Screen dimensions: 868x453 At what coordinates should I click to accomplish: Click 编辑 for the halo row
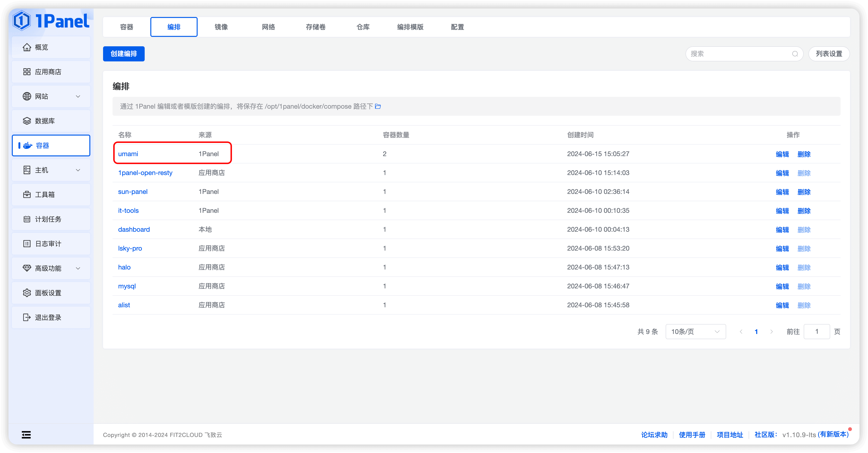[782, 268]
